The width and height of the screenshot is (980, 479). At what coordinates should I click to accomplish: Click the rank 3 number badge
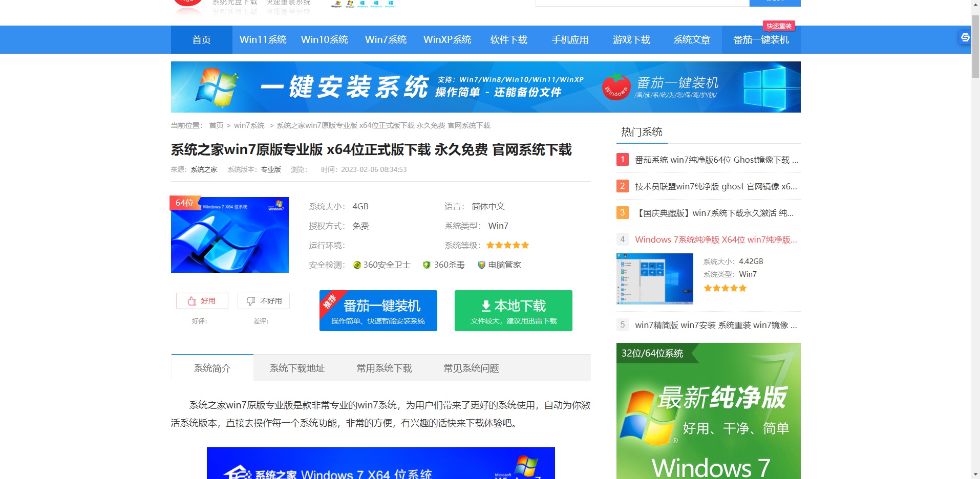tap(623, 212)
